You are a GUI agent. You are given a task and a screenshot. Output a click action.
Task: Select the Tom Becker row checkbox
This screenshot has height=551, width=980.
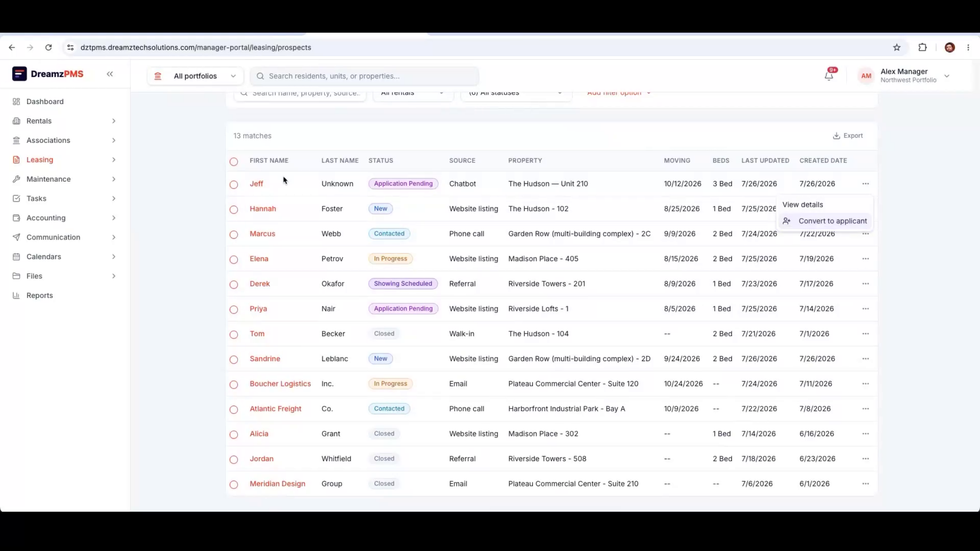(234, 334)
